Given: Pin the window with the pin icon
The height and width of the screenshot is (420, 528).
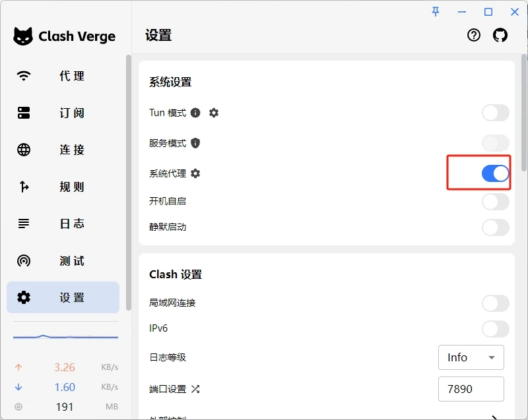Looking at the screenshot, I should pyautogui.click(x=436, y=12).
